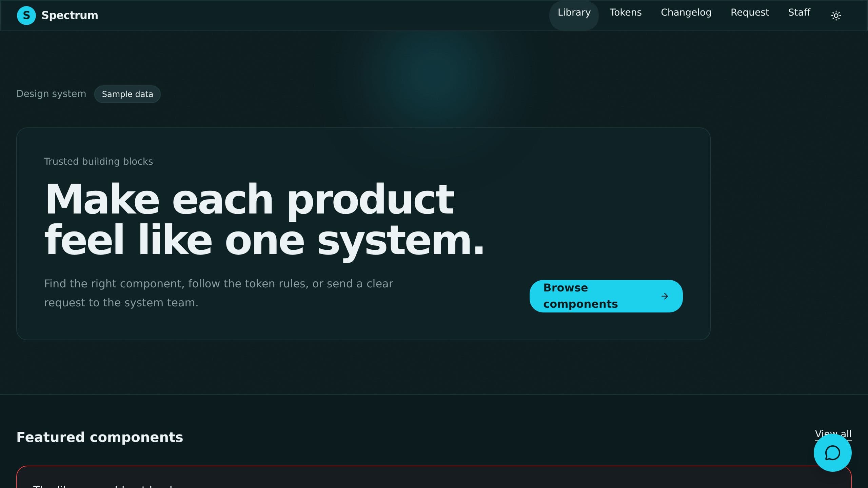Go to the Tokens page
868x488 pixels.
(626, 13)
